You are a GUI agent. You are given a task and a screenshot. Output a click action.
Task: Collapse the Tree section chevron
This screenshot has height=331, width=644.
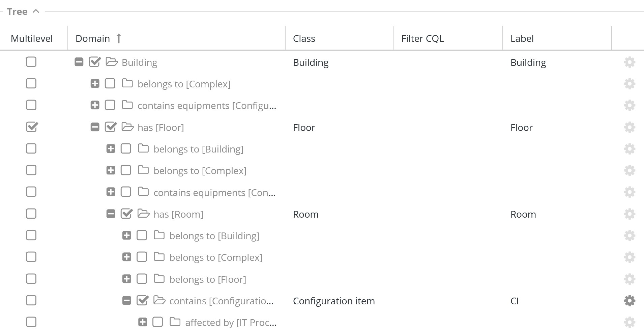tap(36, 11)
